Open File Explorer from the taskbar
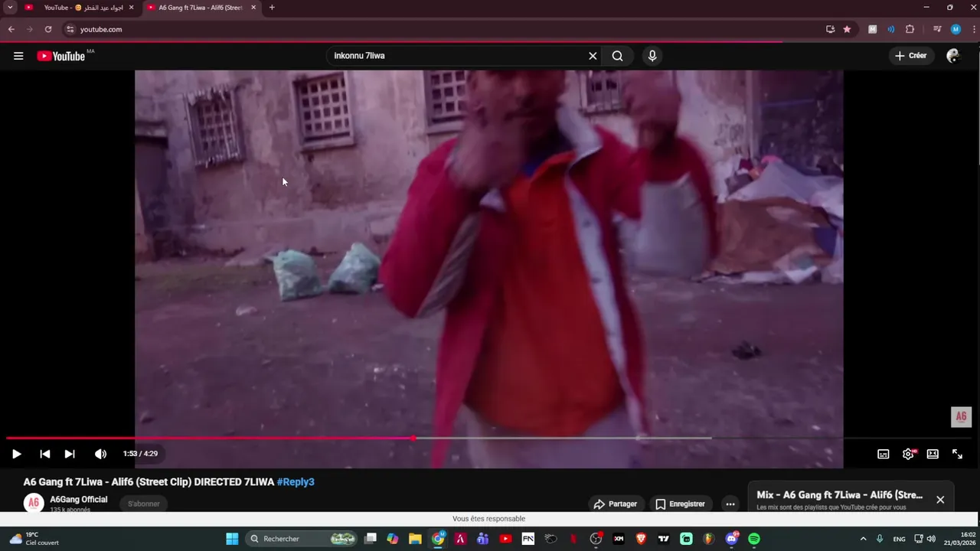The width and height of the screenshot is (980, 551). [x=415, y=539]
